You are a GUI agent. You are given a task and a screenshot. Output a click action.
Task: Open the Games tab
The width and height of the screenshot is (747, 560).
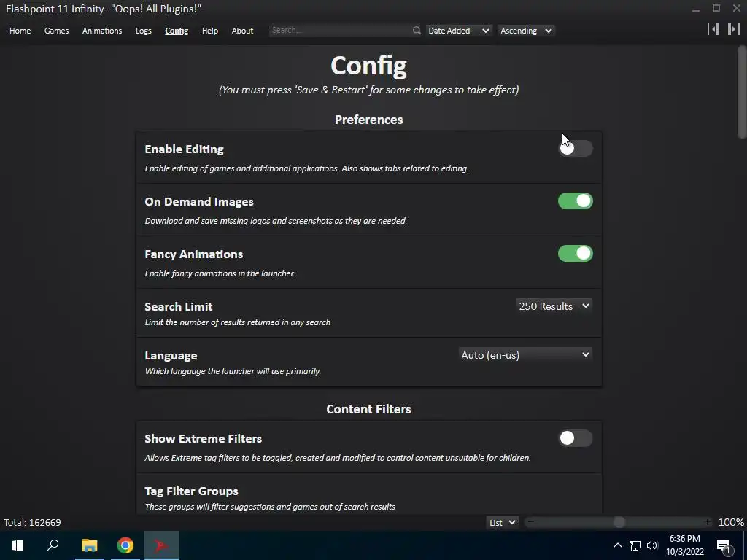[56, 31]
